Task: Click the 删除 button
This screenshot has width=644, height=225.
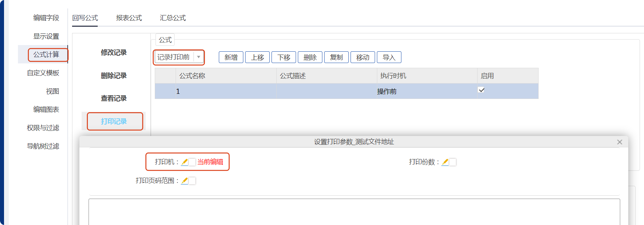Action: point(310,57)
